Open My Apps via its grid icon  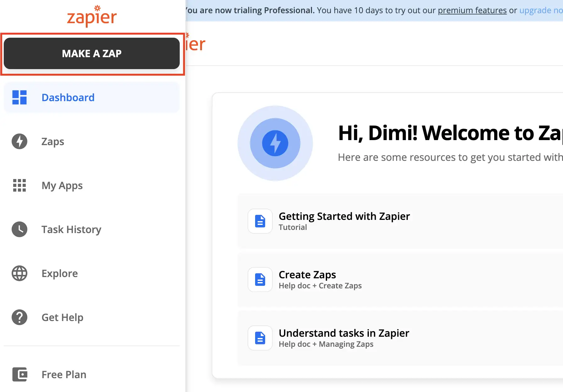tap(19, 185)
